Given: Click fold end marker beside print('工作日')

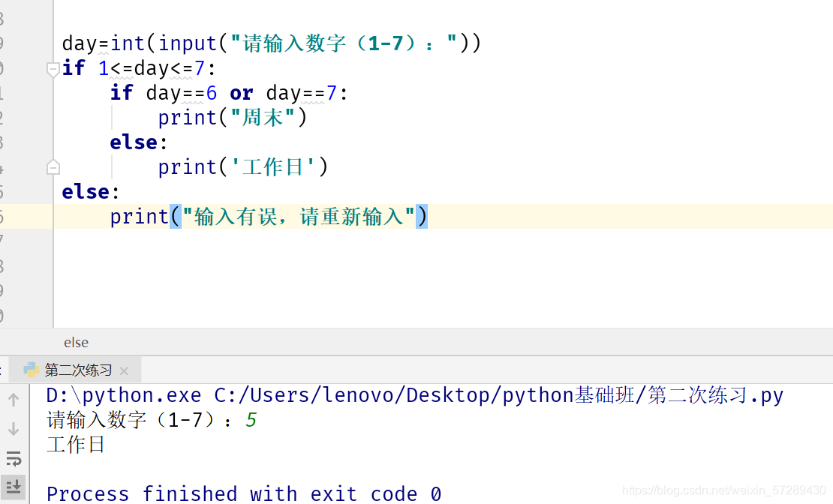Looking at the screenshot, I should [x=53, y=168].
